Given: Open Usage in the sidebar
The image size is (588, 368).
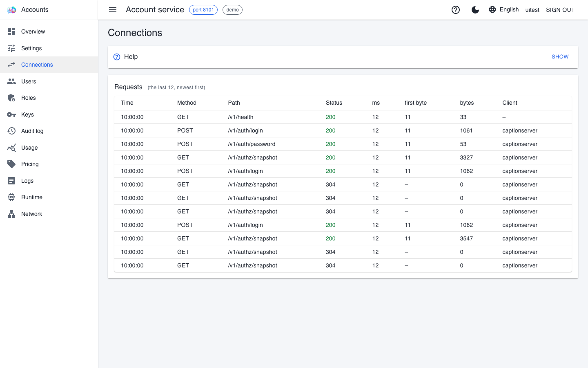Looking at the screenshot, I should pos(49,148).
